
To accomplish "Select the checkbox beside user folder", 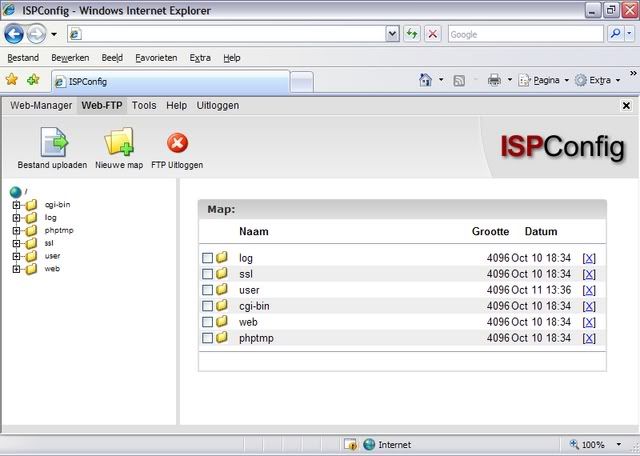I will 208,290.
